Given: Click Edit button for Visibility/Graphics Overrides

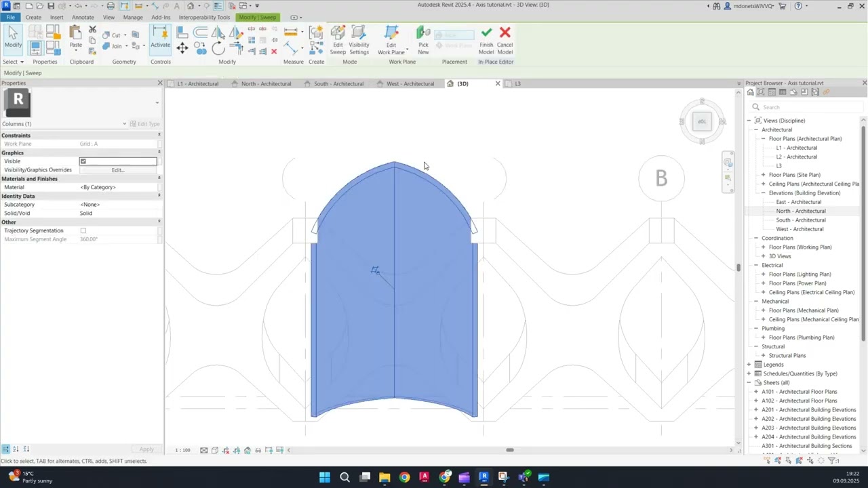Looking at the screenshot, I should 118,170.
